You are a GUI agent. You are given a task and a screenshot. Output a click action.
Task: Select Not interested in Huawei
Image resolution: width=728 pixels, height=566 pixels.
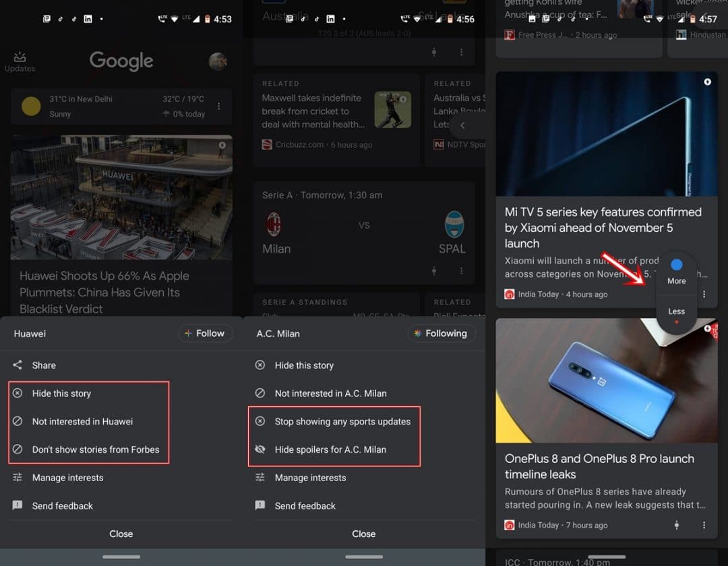[82, 422]
